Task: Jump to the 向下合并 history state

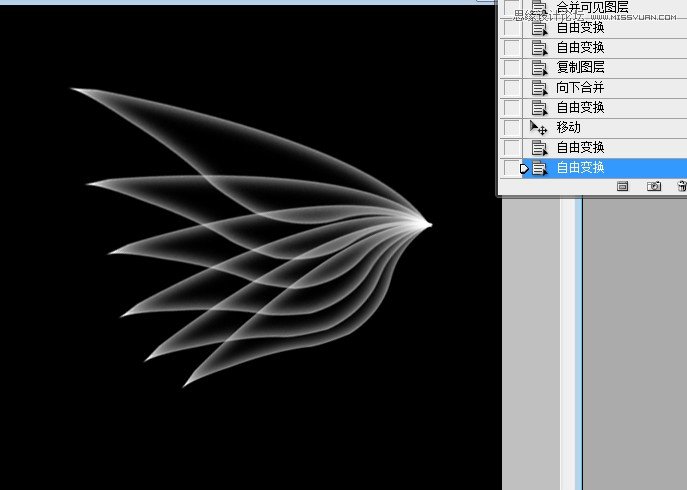Action: coord(580,88)
